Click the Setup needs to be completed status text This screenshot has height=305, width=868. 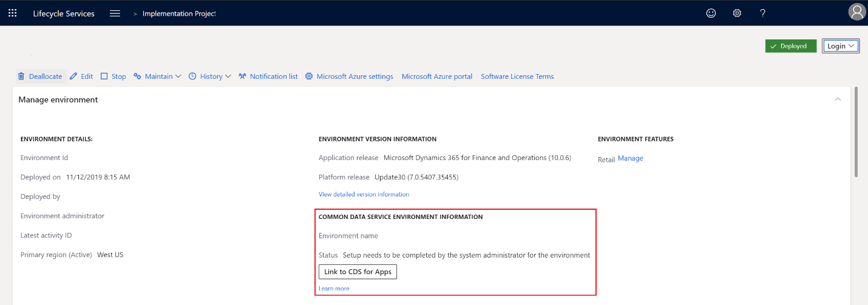click(x=466, y=255)
